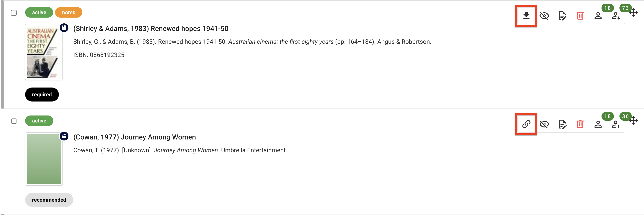Select checkbox for Journey Among Women

pyautogui.click(x=14, y=121)
